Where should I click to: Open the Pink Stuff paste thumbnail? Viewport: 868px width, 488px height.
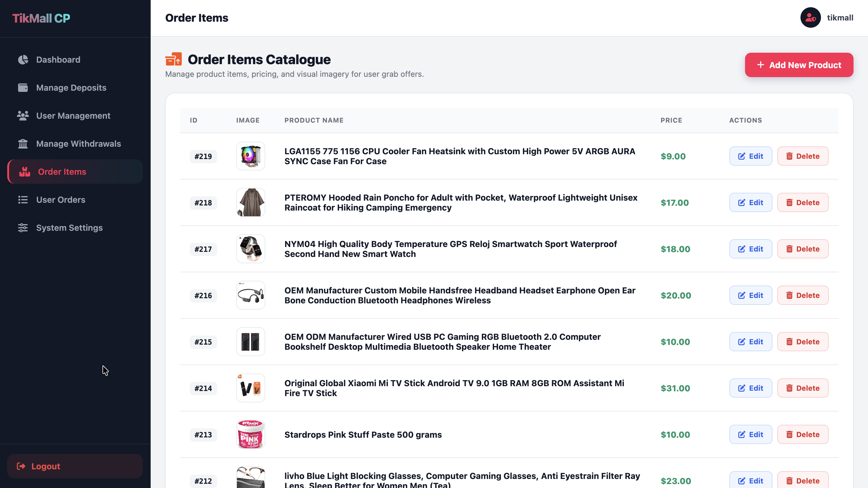point(251,434)
